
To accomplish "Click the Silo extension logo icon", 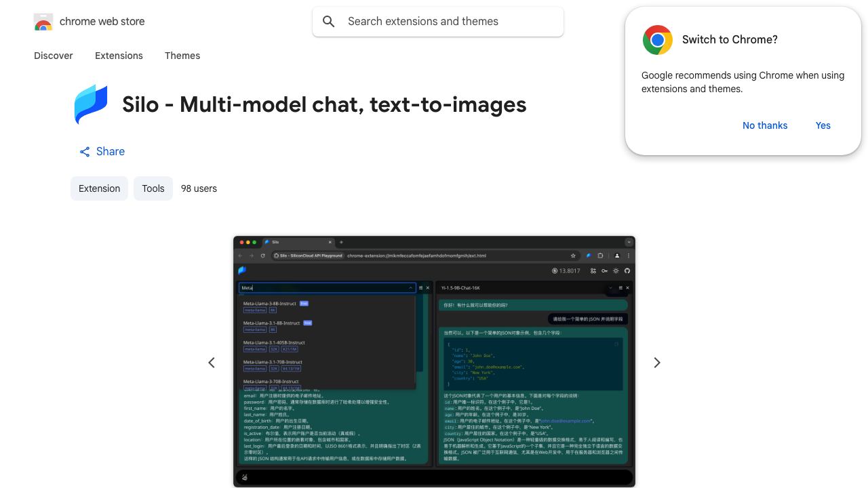I will click(x=91, y=104).
